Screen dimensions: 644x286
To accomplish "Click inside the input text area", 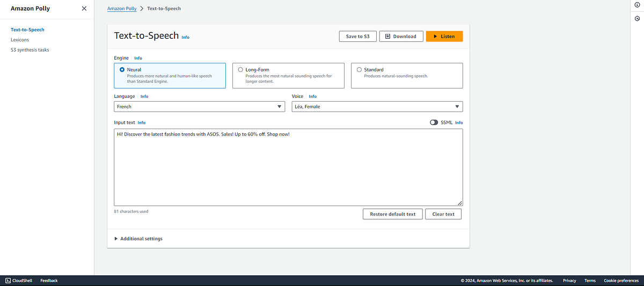I will (x=288, y=167).
